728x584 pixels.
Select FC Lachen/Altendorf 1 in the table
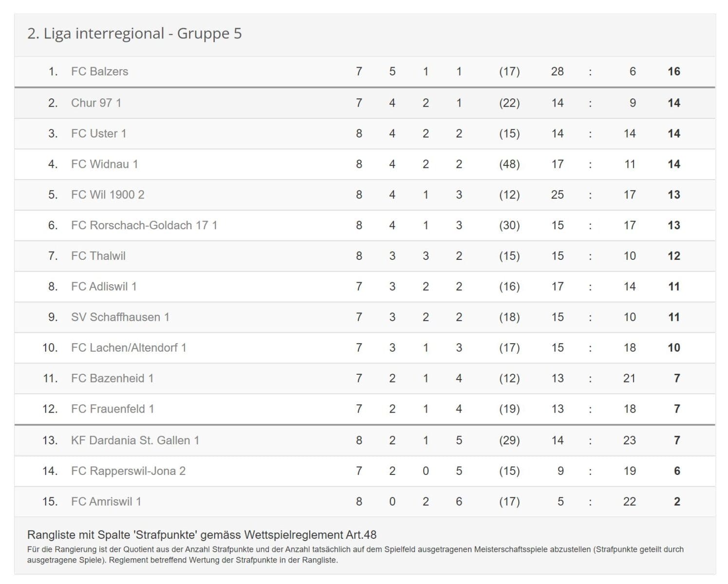(129, 348)
